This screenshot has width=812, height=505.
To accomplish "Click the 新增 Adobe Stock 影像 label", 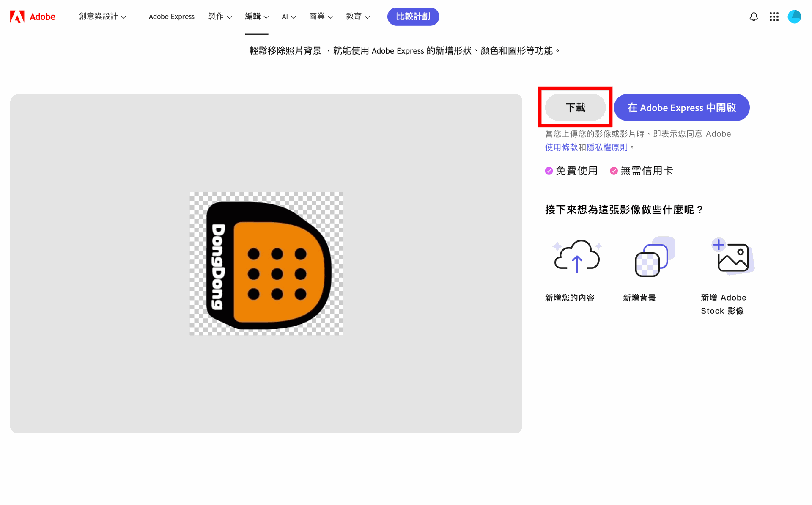I will tap(724, 304).
